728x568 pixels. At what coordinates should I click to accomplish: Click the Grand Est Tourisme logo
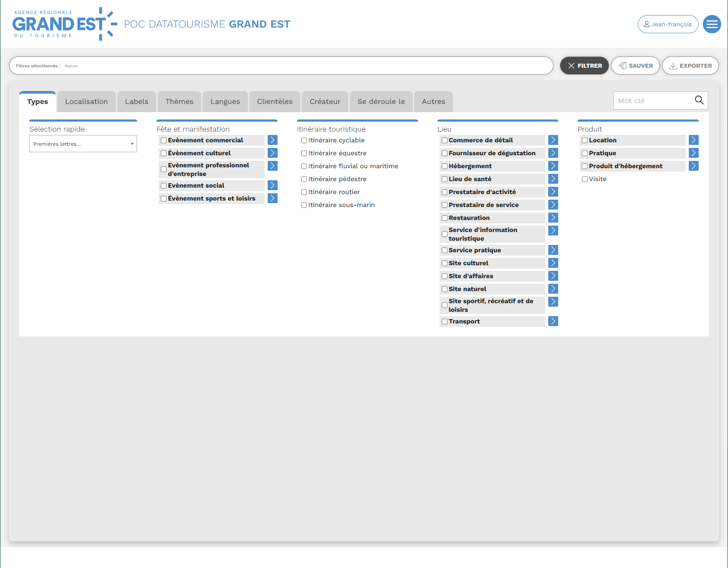point(65,24)
